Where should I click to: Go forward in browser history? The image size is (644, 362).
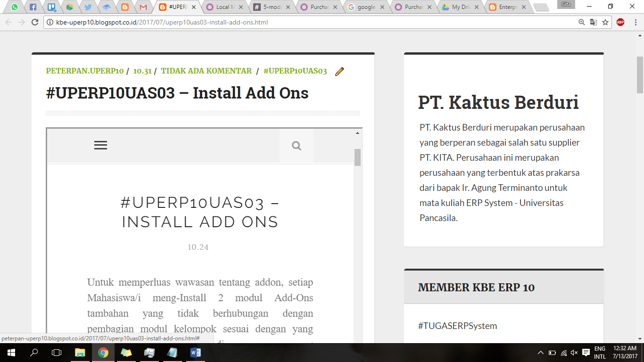point(22,22)
